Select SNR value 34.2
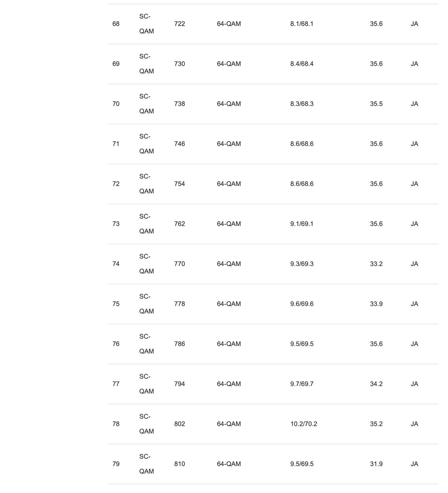The width and height of the screenshot is (448, 493). (376, 384)
